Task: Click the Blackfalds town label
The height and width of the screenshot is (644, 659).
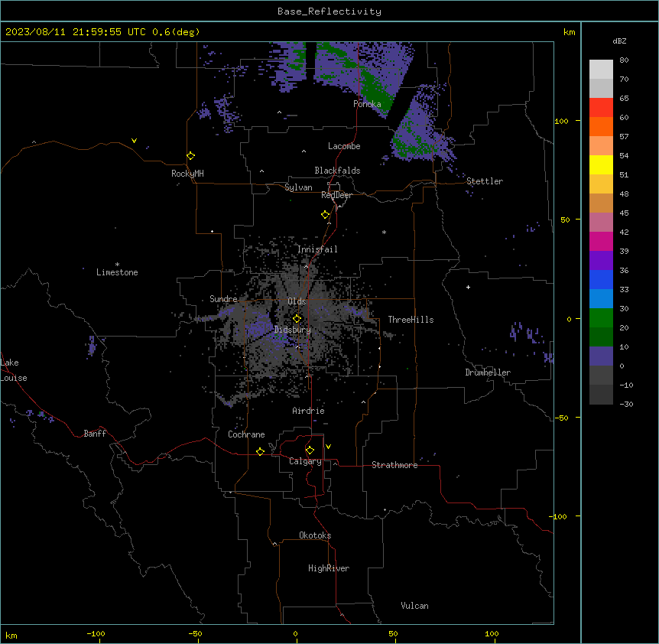Action: pyautogui.click(x=337, y=171)
